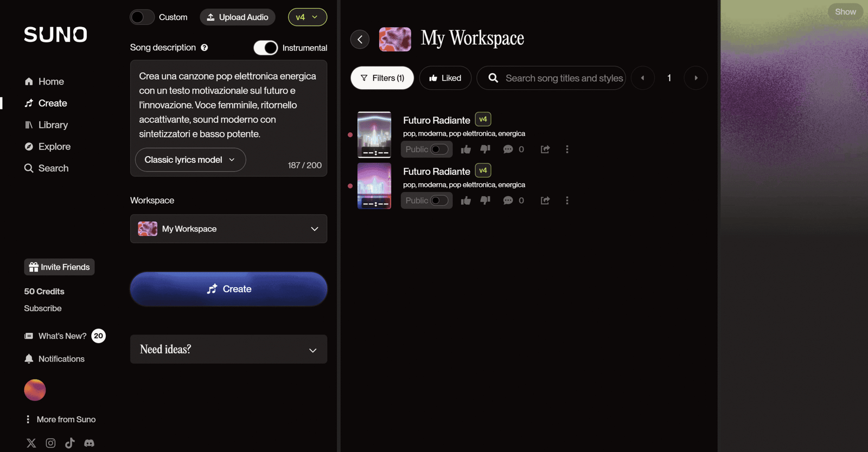
Task: Click the Upload Audio button
Action: point(238,17)
